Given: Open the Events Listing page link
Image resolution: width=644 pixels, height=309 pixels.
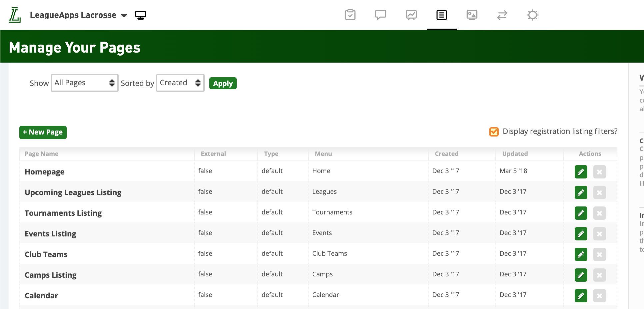Looking at the screenshot, I should (x=50, y=234).
